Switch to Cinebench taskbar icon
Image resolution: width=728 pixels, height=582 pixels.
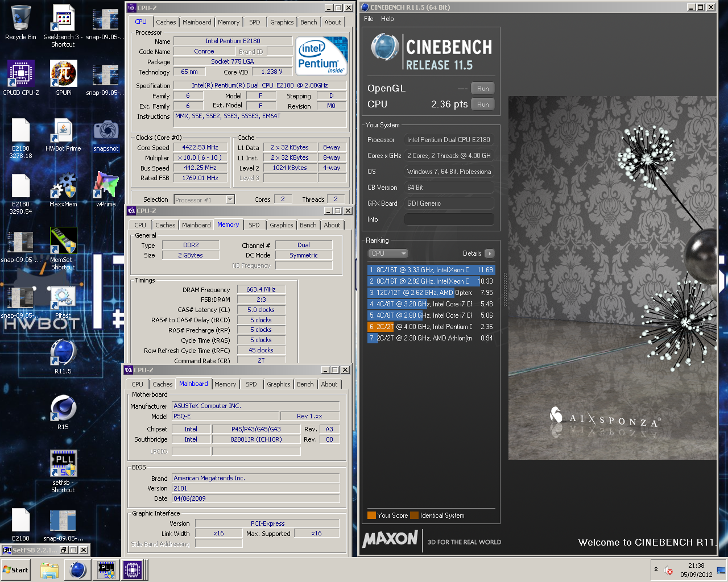coord(78,570)
